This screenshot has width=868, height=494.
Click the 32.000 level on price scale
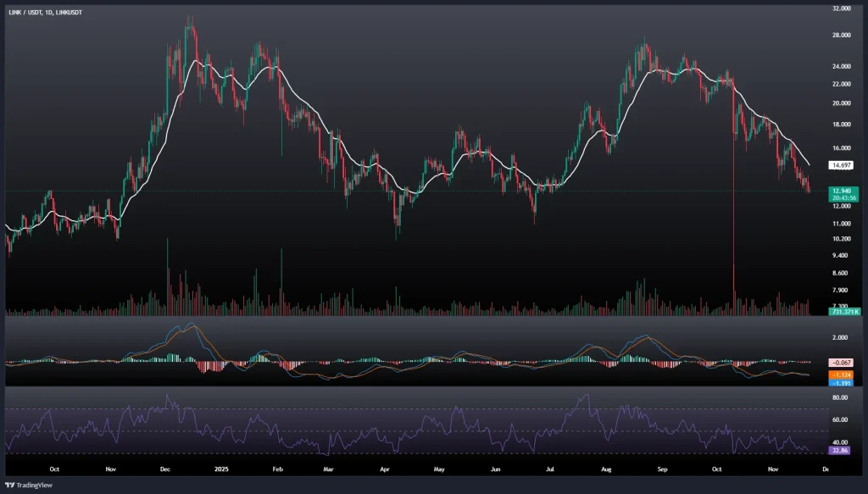841,8
